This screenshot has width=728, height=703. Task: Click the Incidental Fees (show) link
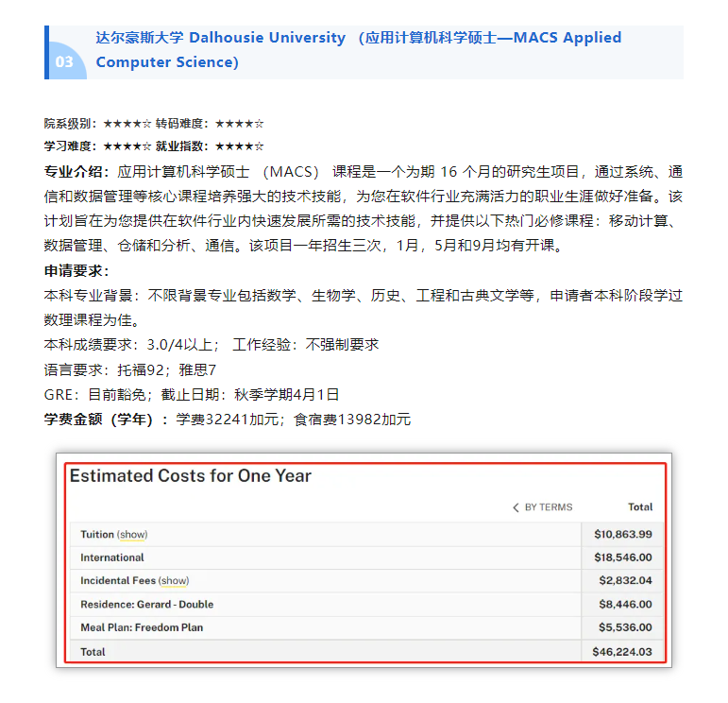tap(174, 581)
